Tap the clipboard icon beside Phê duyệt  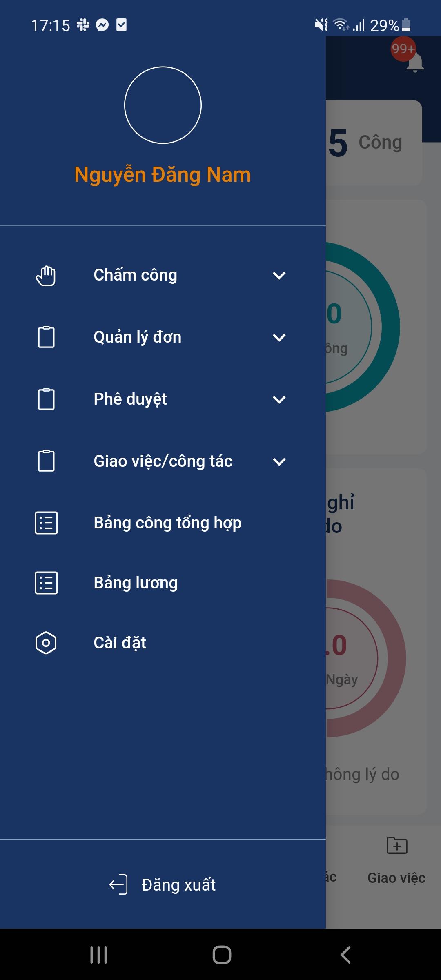[46, 399]
